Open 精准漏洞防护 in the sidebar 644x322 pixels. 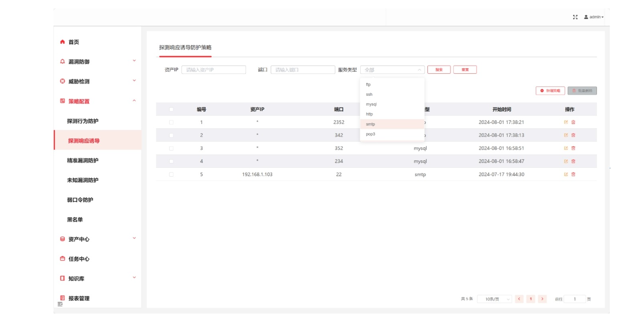click(83, 161)
